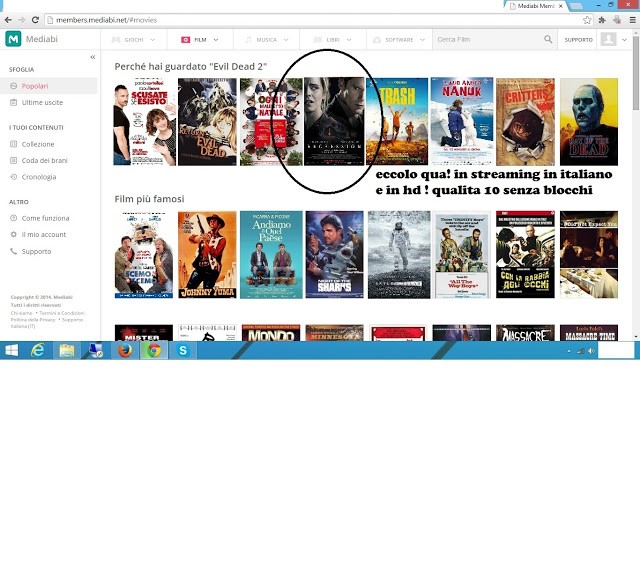
Task: Click the browser forward arrow
Action: click(21, 20)
